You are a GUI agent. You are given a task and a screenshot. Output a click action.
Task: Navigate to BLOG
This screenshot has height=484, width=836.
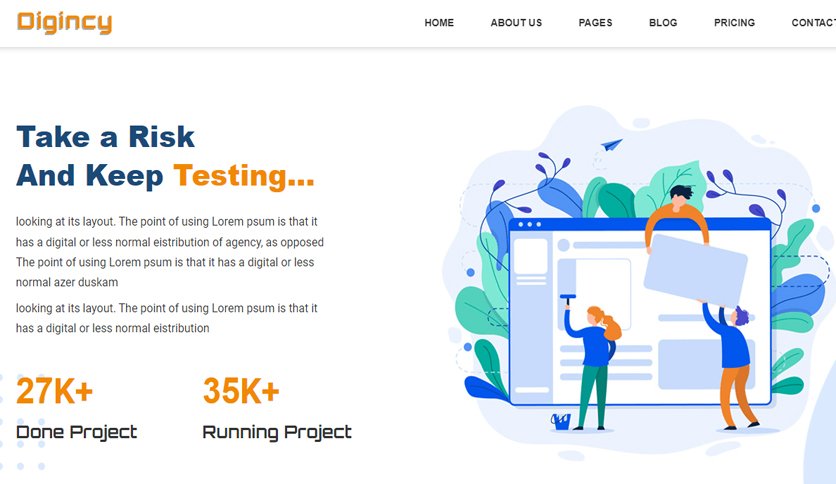663,23
